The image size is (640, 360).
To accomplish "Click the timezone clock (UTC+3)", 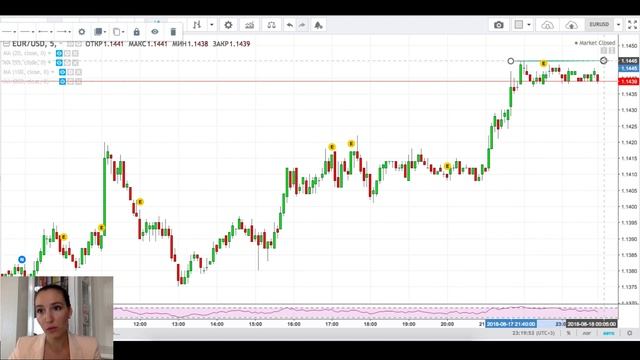I will [x=533, y=333].
